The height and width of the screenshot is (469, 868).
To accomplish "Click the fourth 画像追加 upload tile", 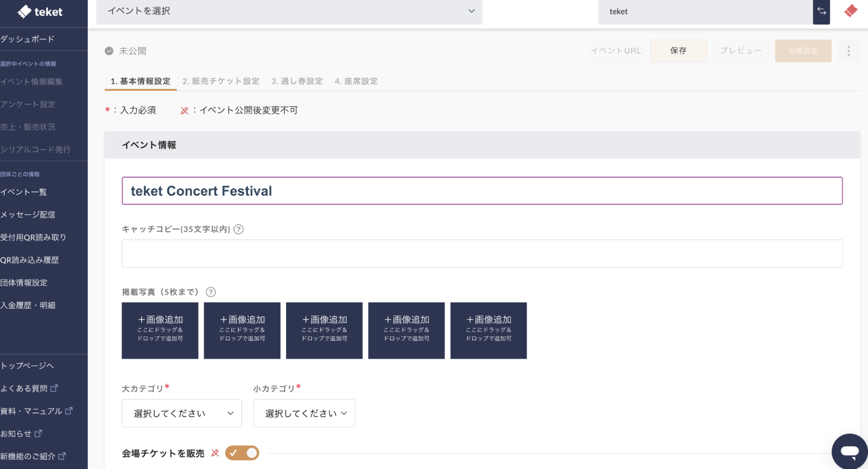I will pyautogui.click(x=406, y=331).
